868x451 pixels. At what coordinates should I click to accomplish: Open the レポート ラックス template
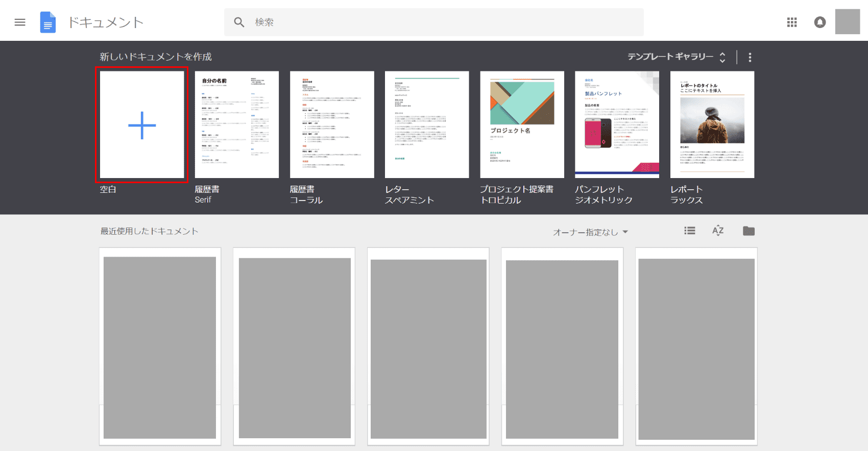[x=712, y=124]
